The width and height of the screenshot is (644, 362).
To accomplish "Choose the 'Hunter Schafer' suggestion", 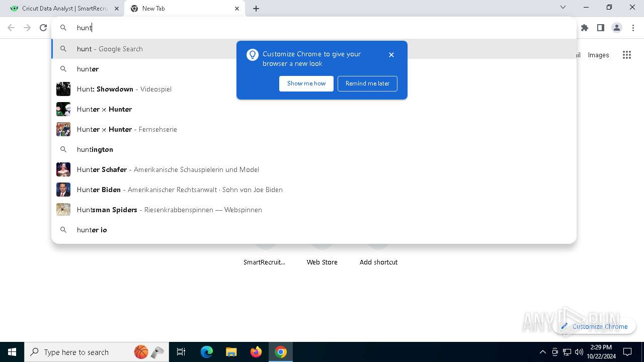I will (x=314, y=169).
